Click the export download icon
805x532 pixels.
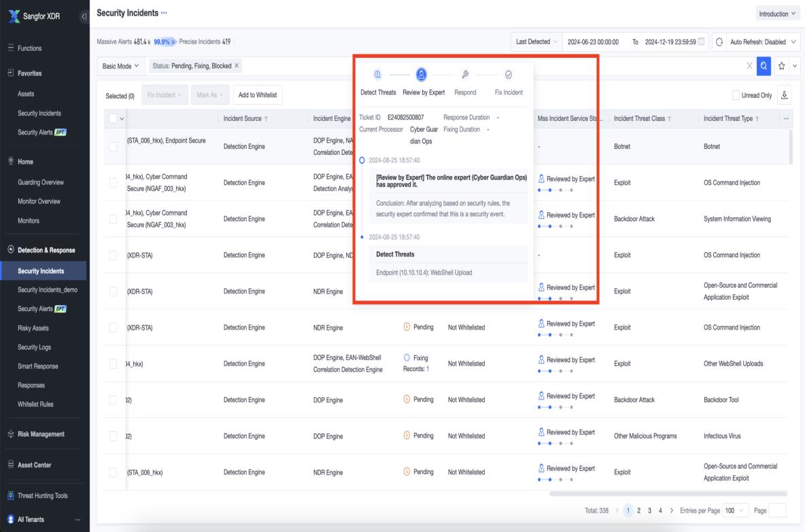coord(784,95)
